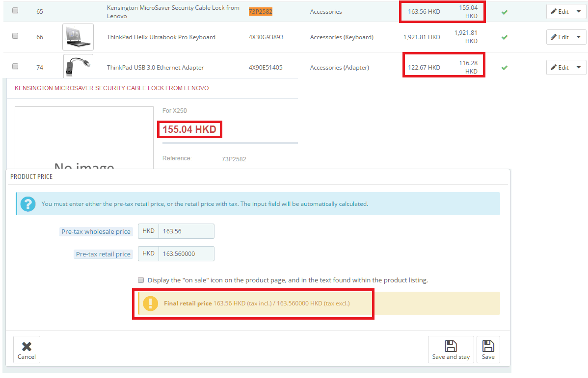Screen dimensions: 588x378
Task: Tick the checkbox for product row 66
Action: coord(15,36)
